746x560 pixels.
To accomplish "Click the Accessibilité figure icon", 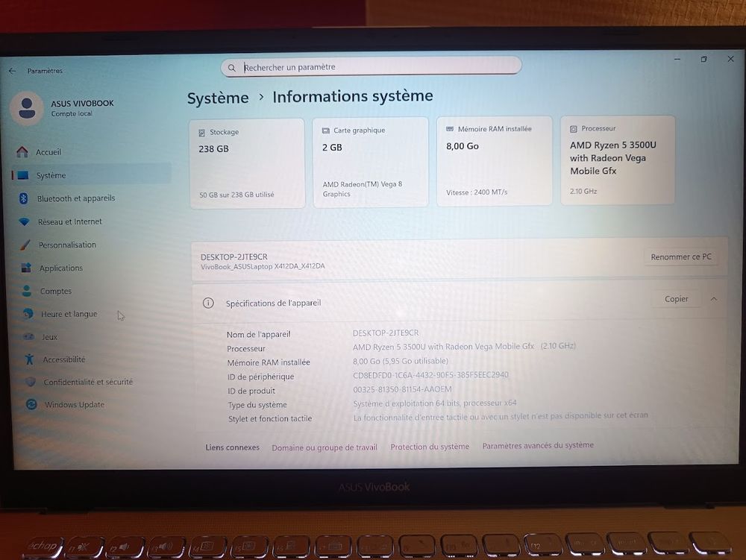I will pyautogui.click(x=30, y=359).
